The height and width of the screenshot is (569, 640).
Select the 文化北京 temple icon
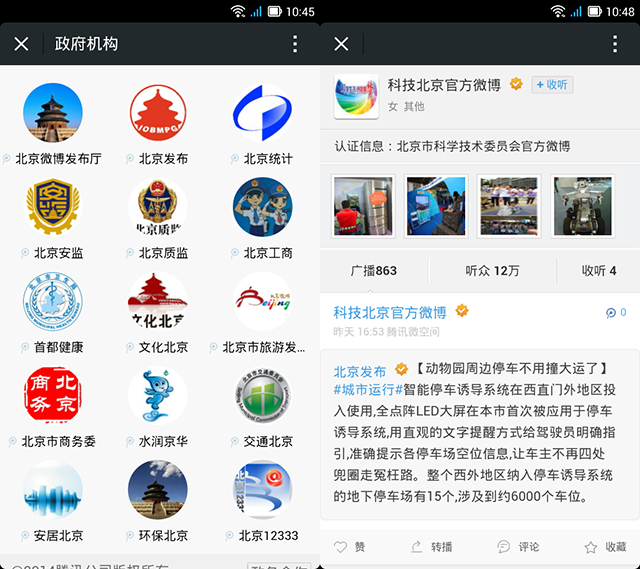[x=158, y=301]
